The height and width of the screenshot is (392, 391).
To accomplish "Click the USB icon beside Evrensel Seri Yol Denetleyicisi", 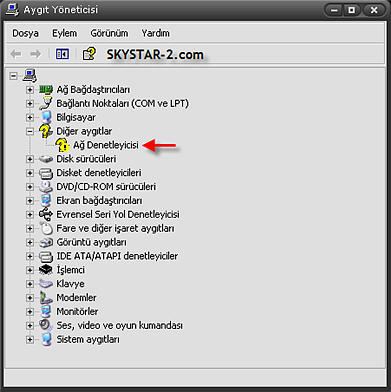I will coord(46,214).
